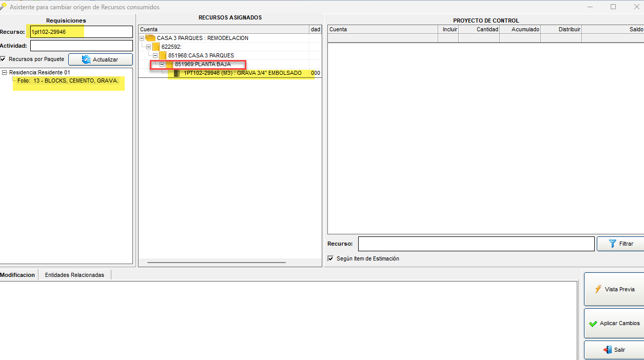644x360 pixels.
Task: Click the green checkmark icon on Aplicar Cambios
Action: pyautogui.click(x=593, y=324)
